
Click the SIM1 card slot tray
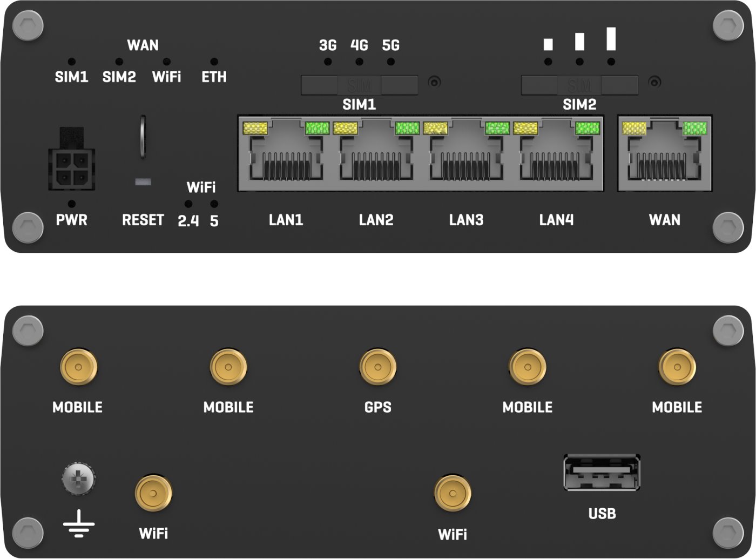pyautogui.click(x=359, y=85)
